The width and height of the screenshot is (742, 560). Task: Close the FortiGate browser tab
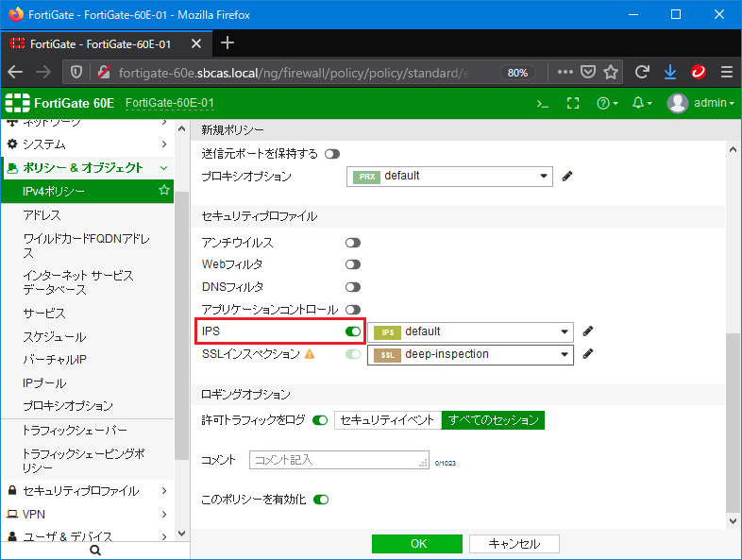pos(196,44)
